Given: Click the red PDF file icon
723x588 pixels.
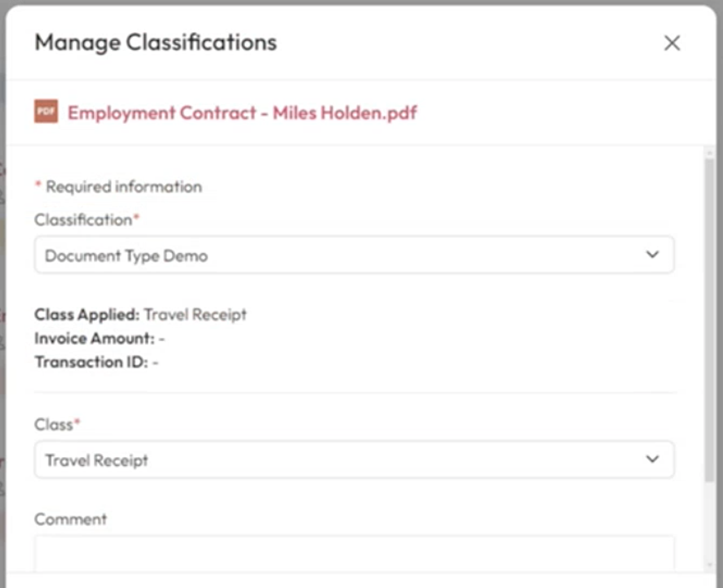Looking at the screenshot, I should [46, 111].
